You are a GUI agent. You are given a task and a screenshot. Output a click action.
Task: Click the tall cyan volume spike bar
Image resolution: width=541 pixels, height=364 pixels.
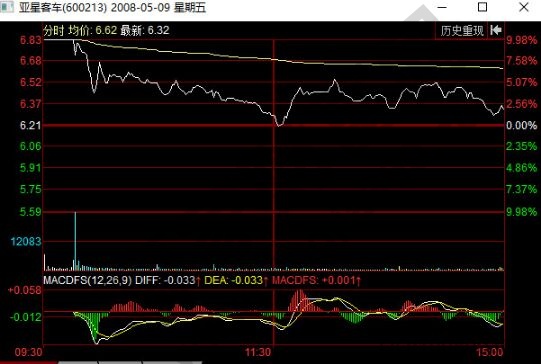pos(75,241)
